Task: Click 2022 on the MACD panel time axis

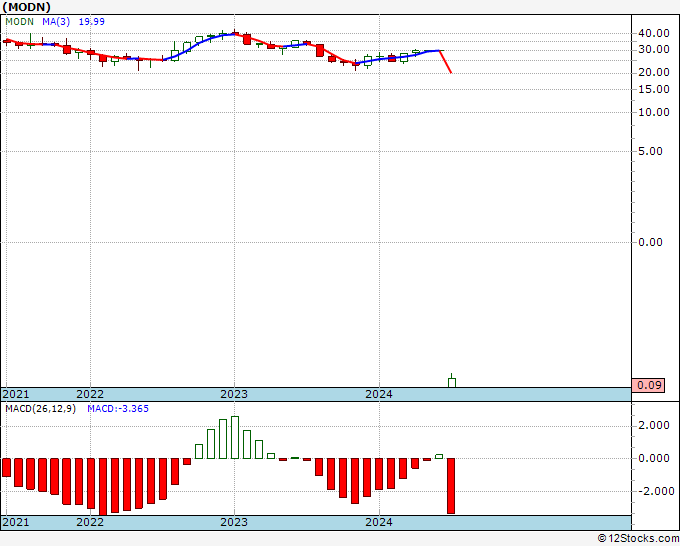Action: (x=90, y=522)
